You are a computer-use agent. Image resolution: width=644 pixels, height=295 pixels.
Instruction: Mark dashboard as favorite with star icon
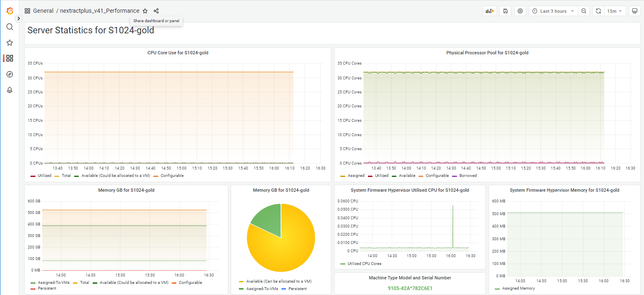coord(145,11)
